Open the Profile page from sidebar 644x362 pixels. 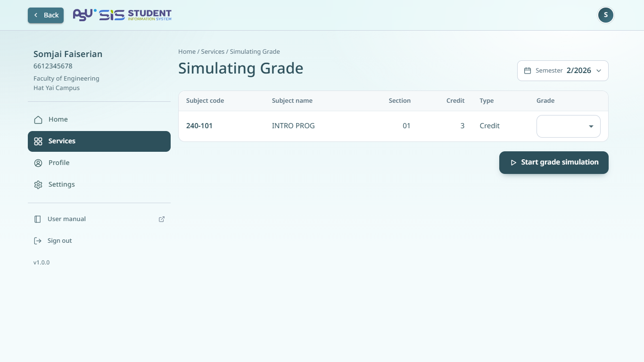tap(99, 163)
